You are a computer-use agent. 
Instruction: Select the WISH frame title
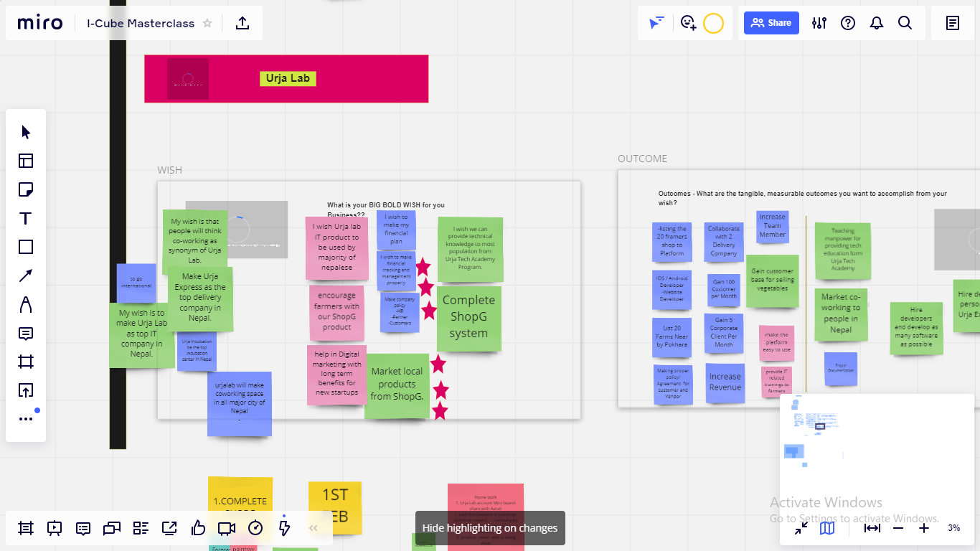(170, 170)
